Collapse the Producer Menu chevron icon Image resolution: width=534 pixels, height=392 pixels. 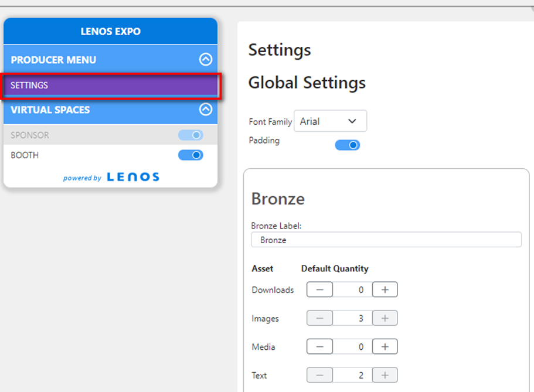click(x=206, y=59)
